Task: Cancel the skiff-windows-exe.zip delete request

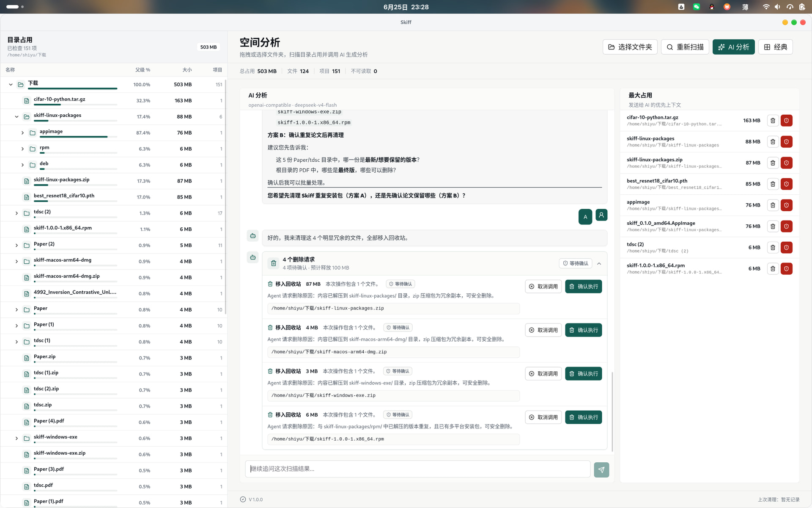Action: click(543, 374)
